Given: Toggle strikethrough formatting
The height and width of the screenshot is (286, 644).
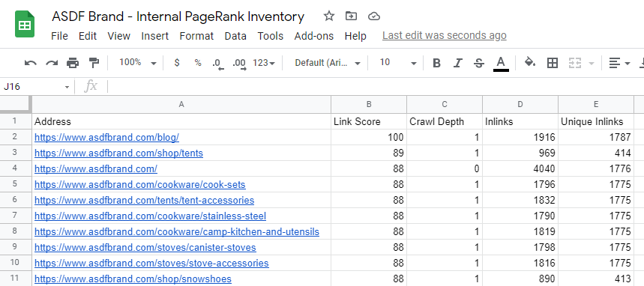Looking at the screenshot, I should pyautogui.click(x=478, y=63).
